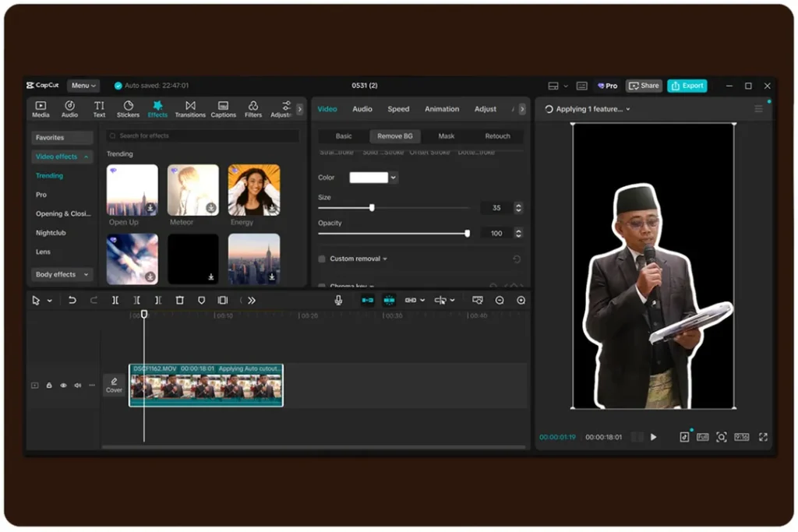
Task: Click the Share button
Action: [644, 86]
